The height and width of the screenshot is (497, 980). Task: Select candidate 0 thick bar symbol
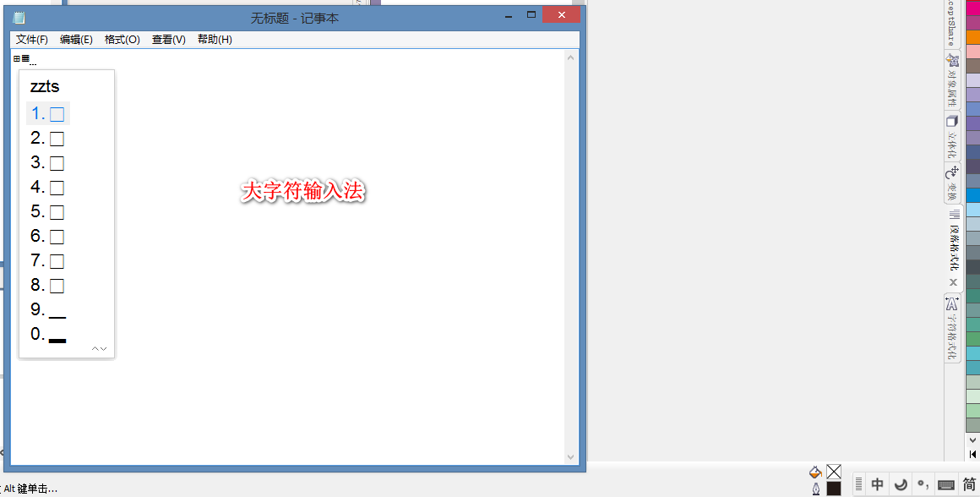pyautogui.click(x=48, y=335)
